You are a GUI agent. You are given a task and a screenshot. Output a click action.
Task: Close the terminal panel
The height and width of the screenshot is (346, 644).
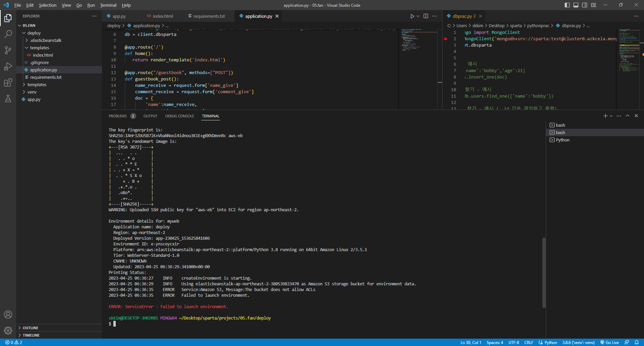636,116
